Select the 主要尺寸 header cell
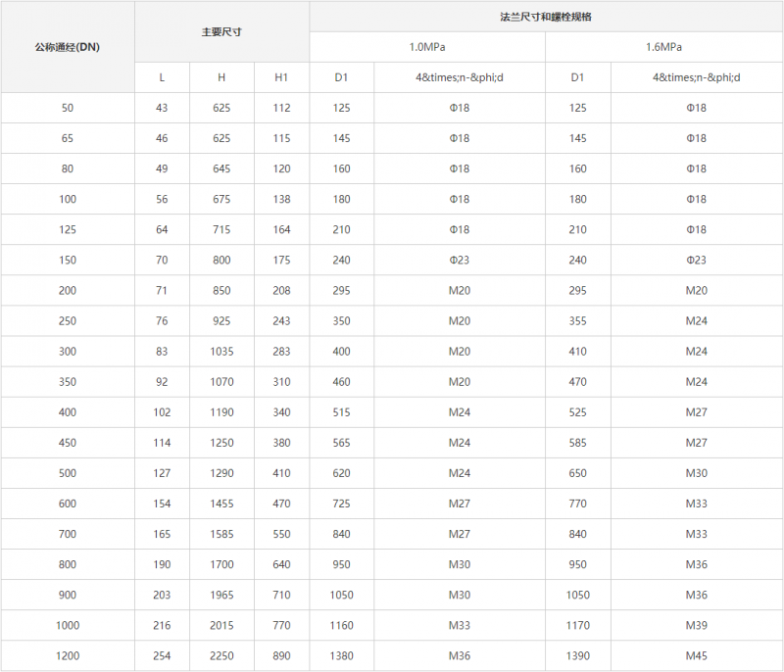 click(221, 32)
